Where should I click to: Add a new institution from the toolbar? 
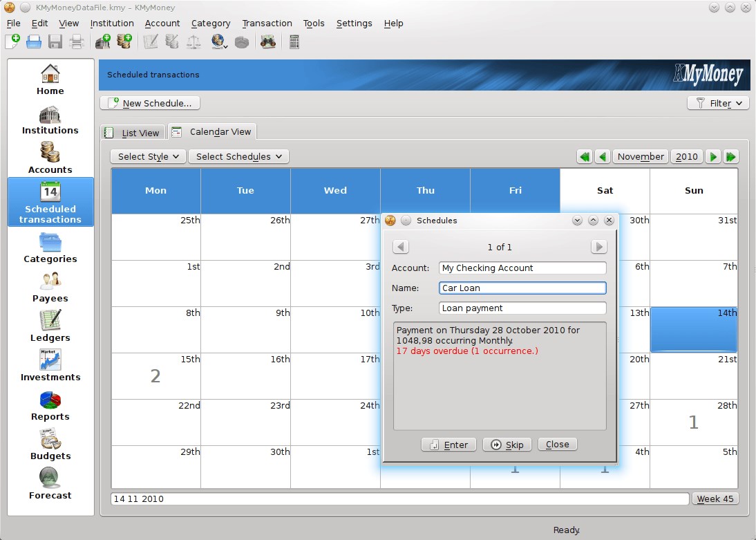(103, 42)
